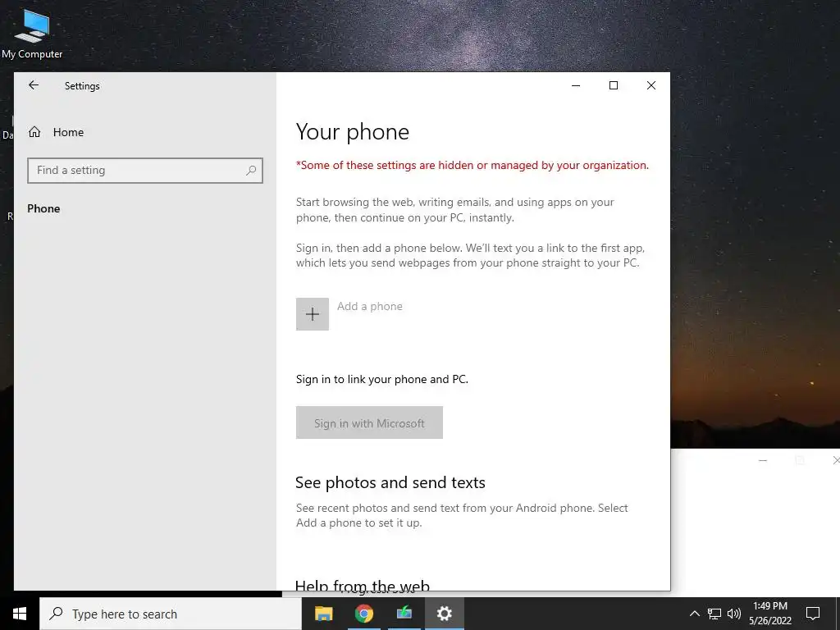This screenshot has height=630, width=840.
Task: Click the search magnifier in Find a setting
Action: click(251, 171)
